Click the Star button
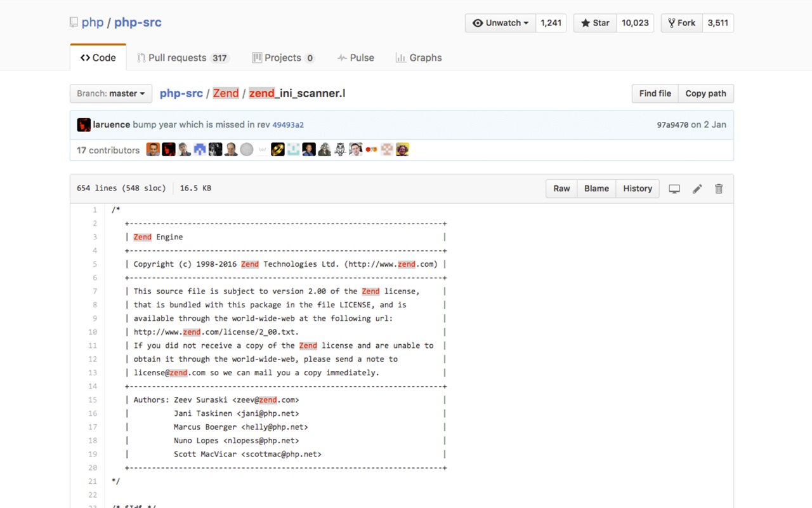Screen dimensions: 812x508 point(594,23)
